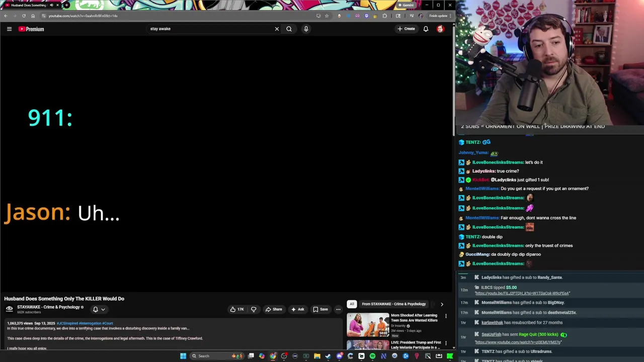Viewport: 644px width, 362px height.
Task: Open ILBCS tipped youtu.be link in feed
Action: [522, 293]
